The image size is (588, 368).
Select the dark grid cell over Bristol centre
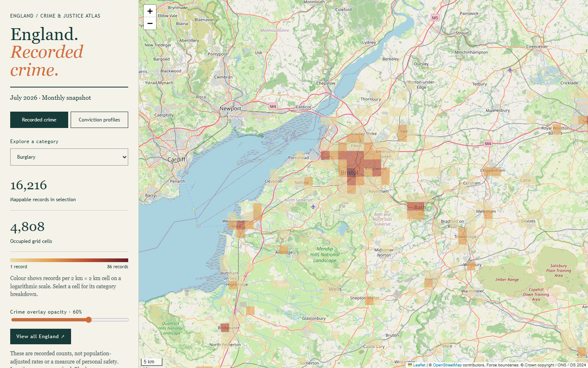coord(351,172)
